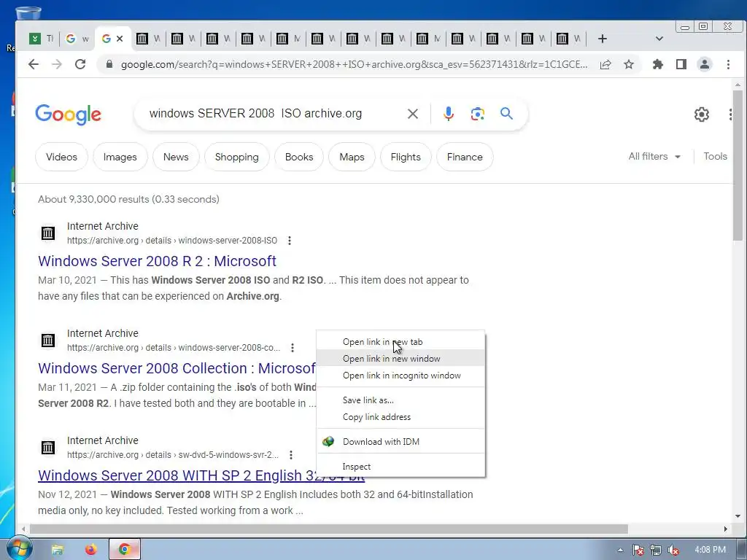Choose Open link in new window
This screenshot has height=560, width=747.
coord(400,359)
